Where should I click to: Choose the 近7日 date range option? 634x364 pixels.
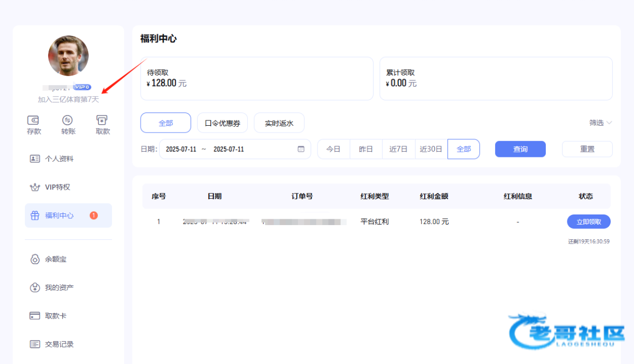[x=398, y=149]
